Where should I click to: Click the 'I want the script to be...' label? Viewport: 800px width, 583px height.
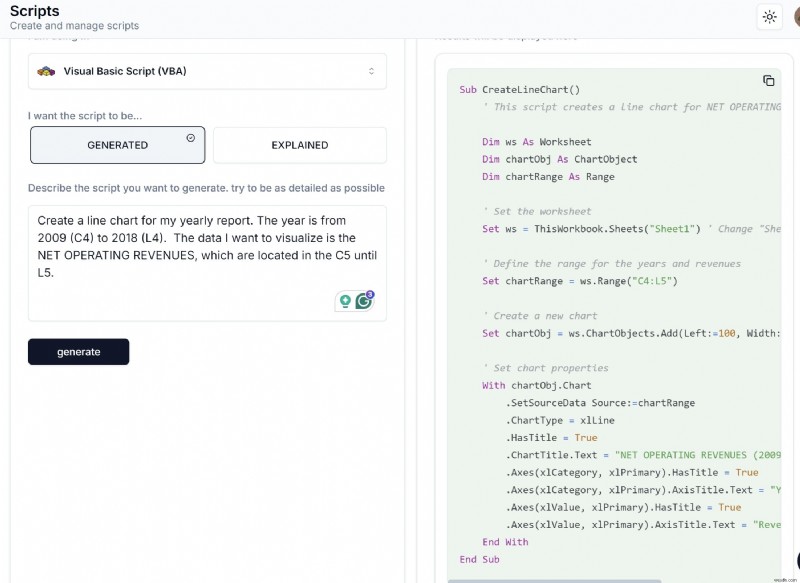coord(85,116)
